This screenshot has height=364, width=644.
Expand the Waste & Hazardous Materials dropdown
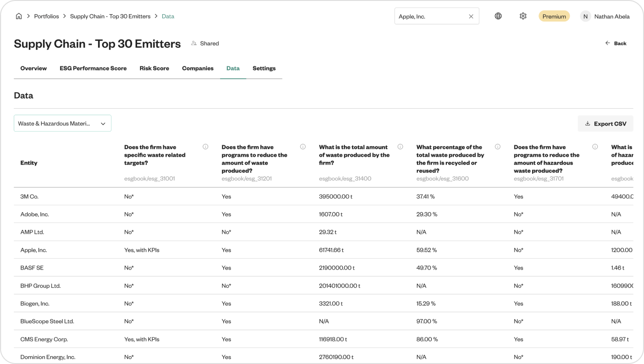(x=62, y=123)
